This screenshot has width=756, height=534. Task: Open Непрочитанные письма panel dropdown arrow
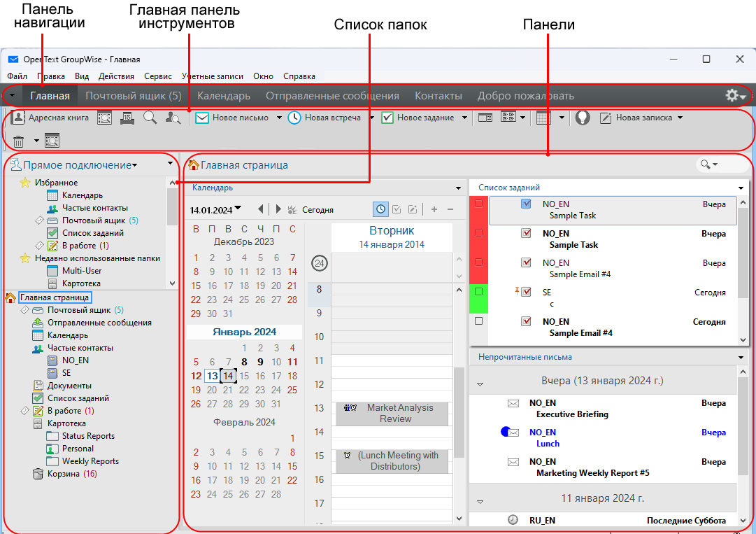(x=741, y=358)
